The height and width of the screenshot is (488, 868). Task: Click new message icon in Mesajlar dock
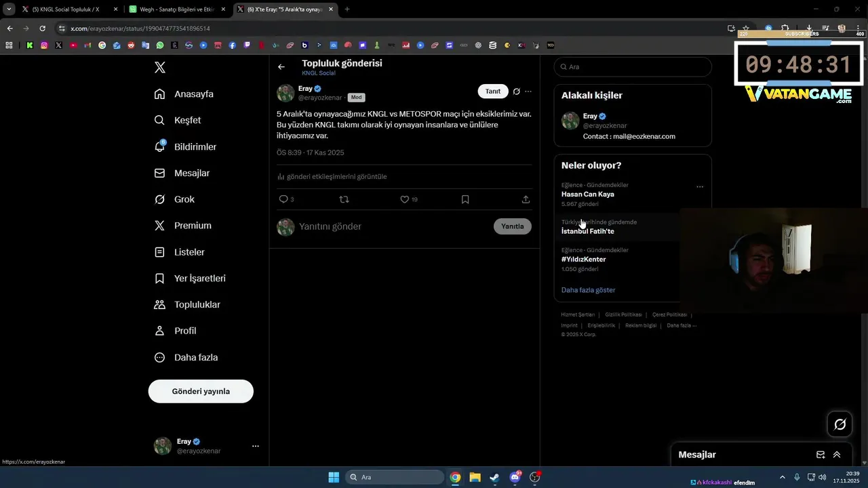[821, 455]
